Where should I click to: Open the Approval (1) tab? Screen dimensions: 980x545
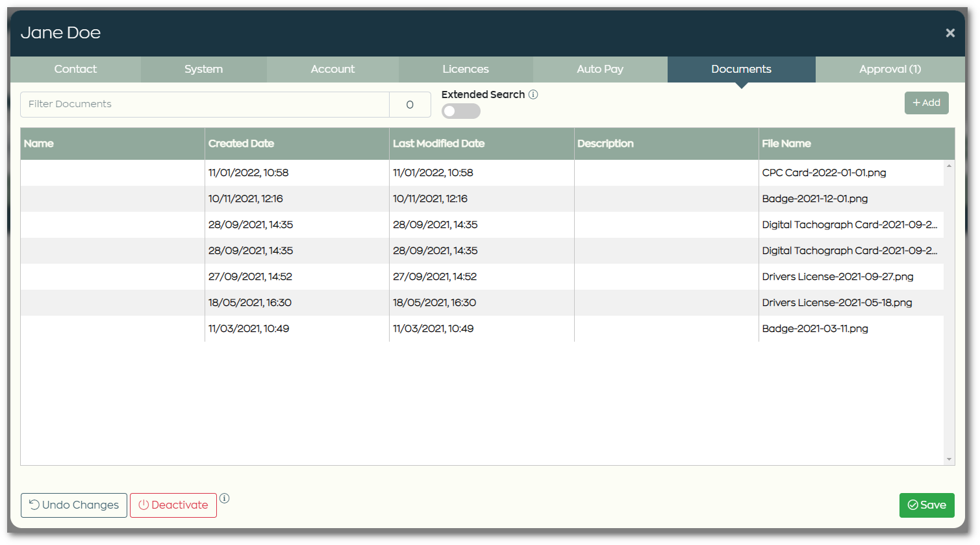(890, 69)
